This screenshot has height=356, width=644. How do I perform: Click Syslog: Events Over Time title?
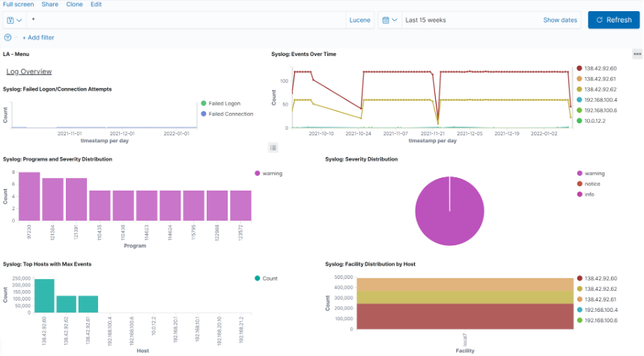pos(303,54)
